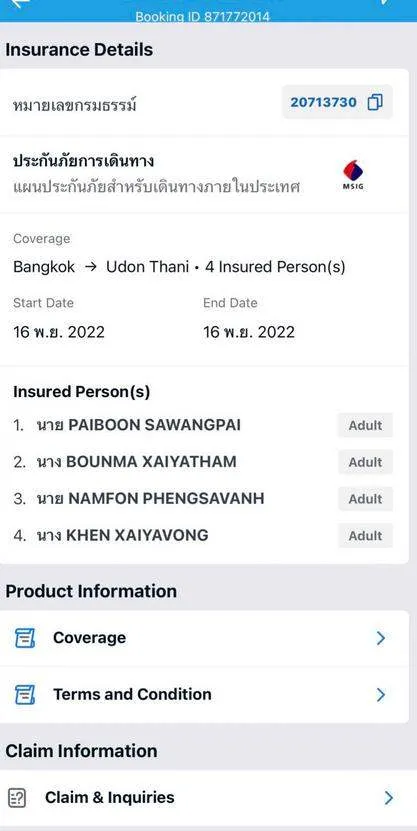Select Adult tag for PAIBOON SAWANGPAI
Viewport: 417px width, 831px height.
365,425
